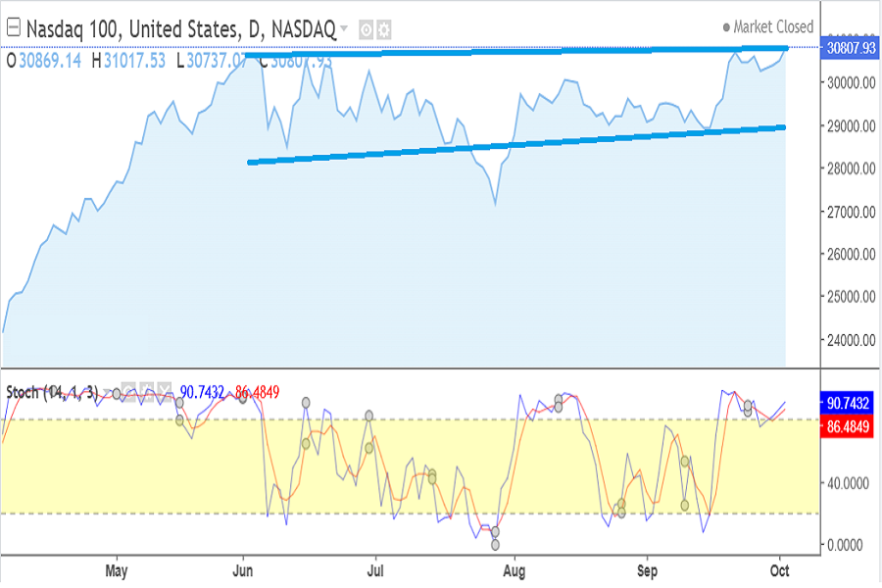Viewport: 882px width, 588px height.
Task: Click the 27000.00 price axis label
Action: coord(851,212)
